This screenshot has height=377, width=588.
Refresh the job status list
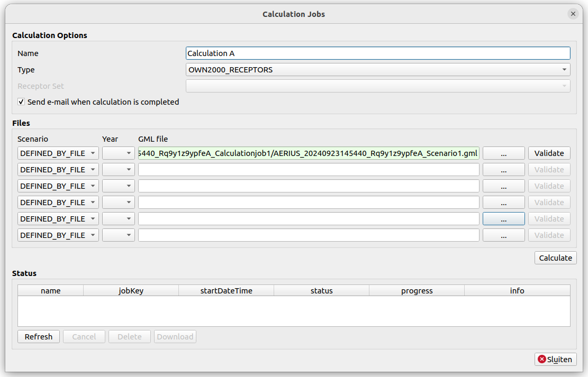click(x=39, y=337)
